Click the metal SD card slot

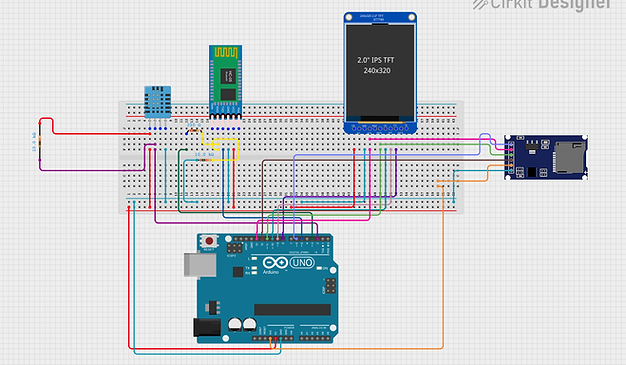[569, 157]
